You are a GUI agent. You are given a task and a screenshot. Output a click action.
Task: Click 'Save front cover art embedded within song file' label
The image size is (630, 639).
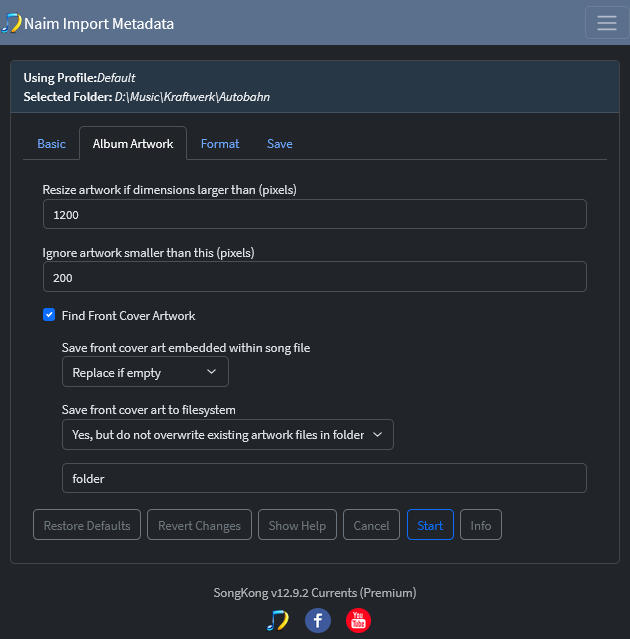(186, 348)
